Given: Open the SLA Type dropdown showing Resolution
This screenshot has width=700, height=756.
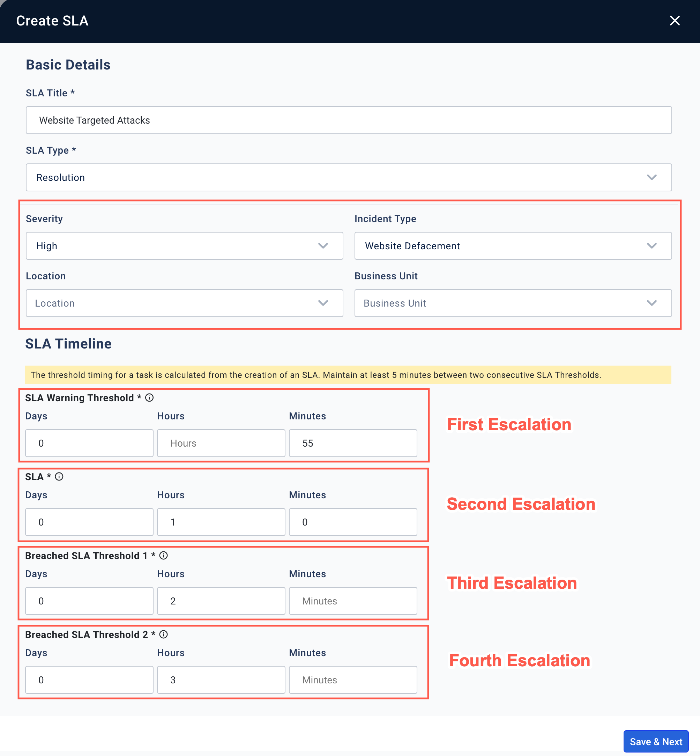Looking at the screenshot, I should (x=349, y=177).
